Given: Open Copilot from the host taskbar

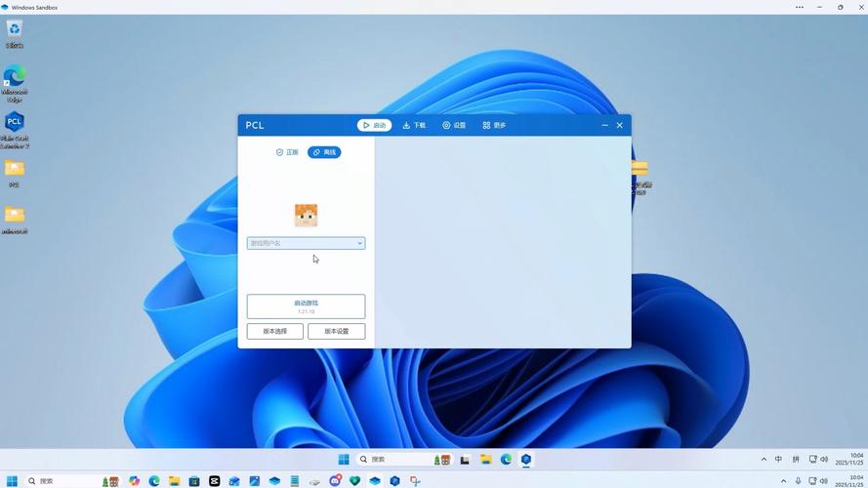Looking at the screenshot, I should point(134,481).
